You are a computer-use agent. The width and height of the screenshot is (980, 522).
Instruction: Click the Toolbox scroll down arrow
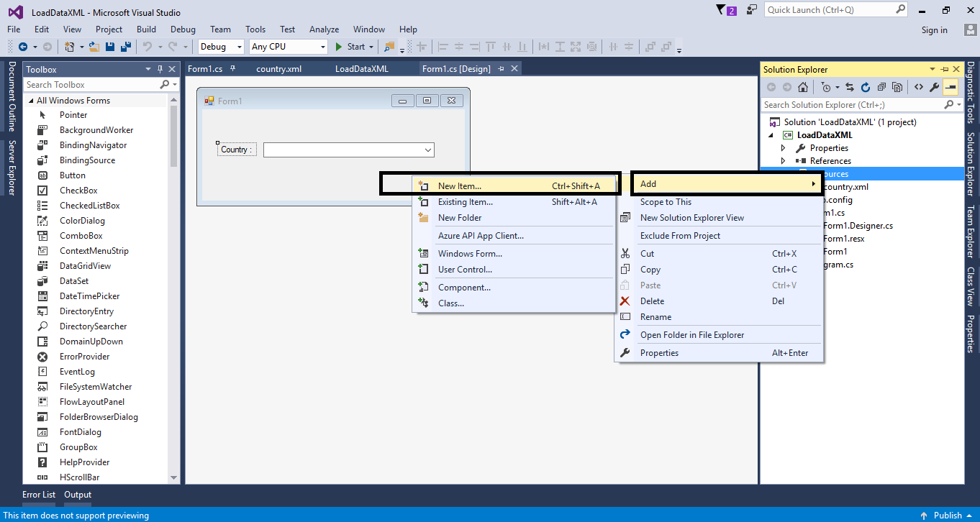(x=173, y=477)
